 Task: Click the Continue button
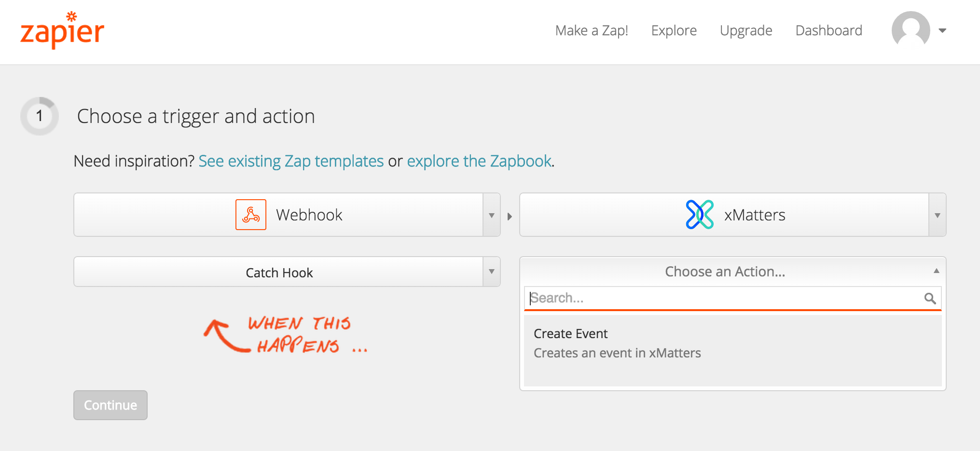110,405
